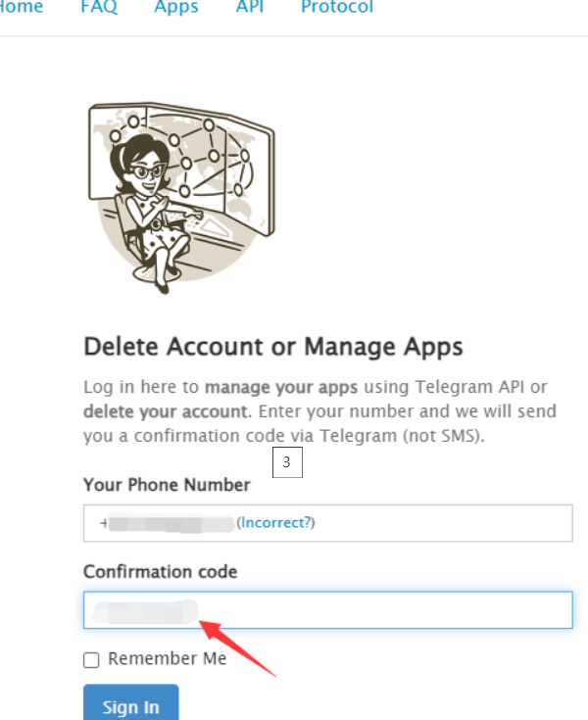Click the Confirmation code label
Viewport: 588px width, 720px height.
[x=161, y=571]
